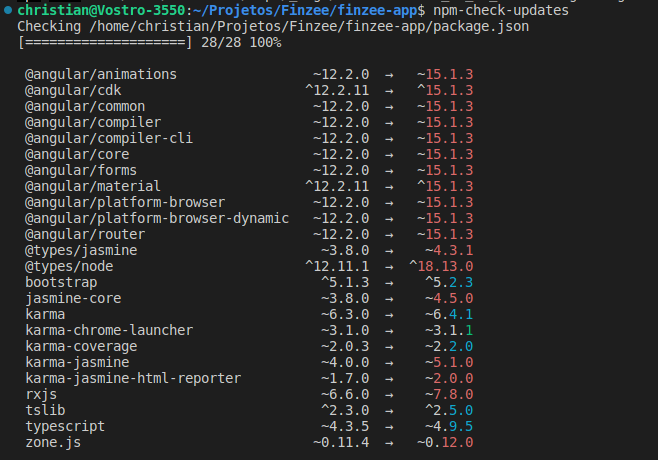Click the karma-jasmine package name

pyautogui.click(x=77, y=362)
